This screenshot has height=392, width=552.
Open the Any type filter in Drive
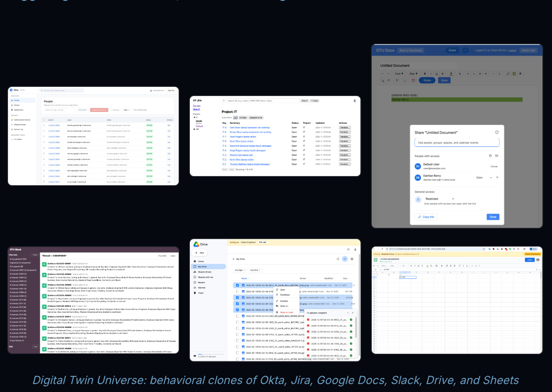(240, 270)
